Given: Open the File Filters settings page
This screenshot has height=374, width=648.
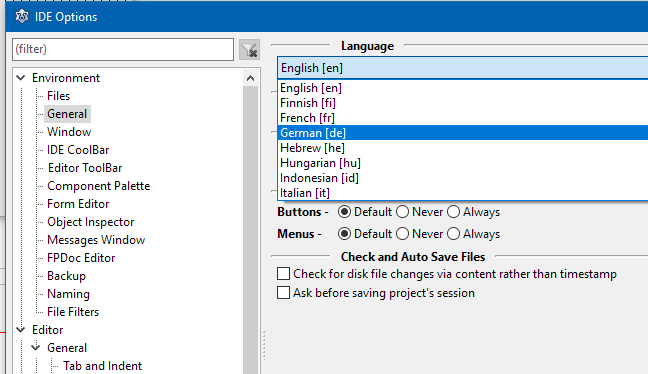Looking at the screenshot, I should click(73, 312).
